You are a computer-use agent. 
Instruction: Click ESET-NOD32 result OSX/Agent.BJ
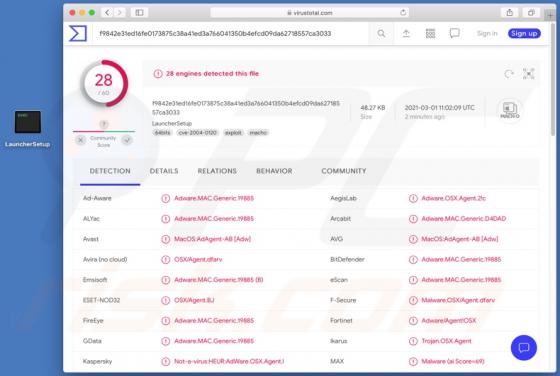click(x=194, y=300)
